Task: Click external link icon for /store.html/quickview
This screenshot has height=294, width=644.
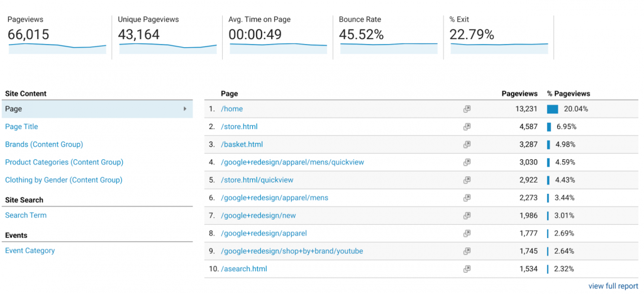Action: click(x=467, y=179)
